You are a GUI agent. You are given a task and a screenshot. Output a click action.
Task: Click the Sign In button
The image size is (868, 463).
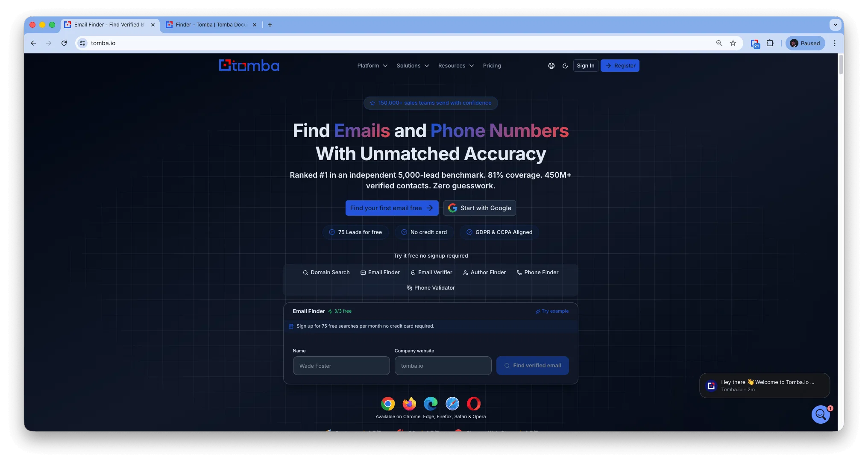tap(586, 66)
